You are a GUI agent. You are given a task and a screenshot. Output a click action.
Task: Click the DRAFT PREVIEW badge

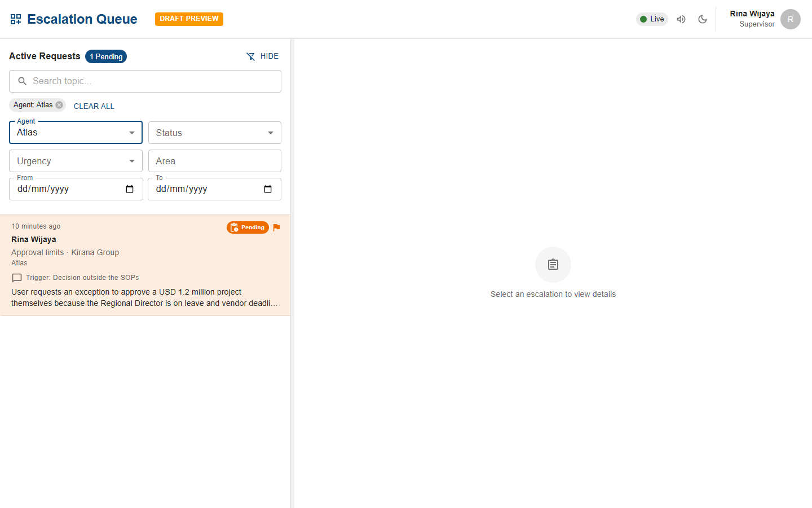(189, 19)
